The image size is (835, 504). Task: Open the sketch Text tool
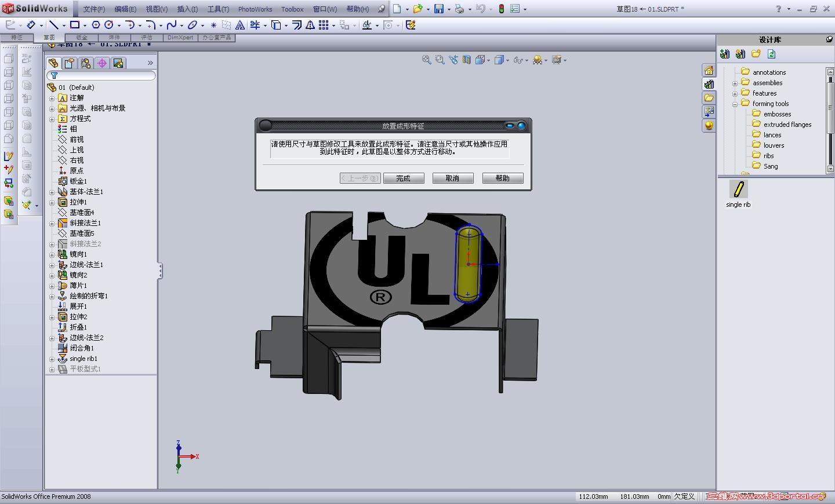coord(239,25)
